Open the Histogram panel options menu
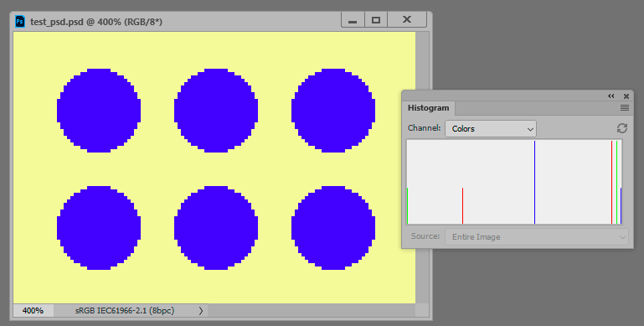The image size is (644, 326). 624,108
